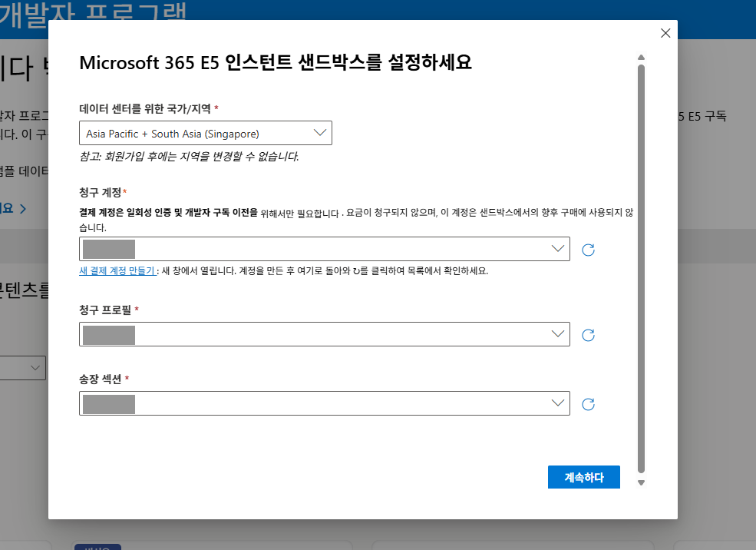756x550 pixels.
Task: Open the data center country/region dropdown
Action: (x=206, y=133)
